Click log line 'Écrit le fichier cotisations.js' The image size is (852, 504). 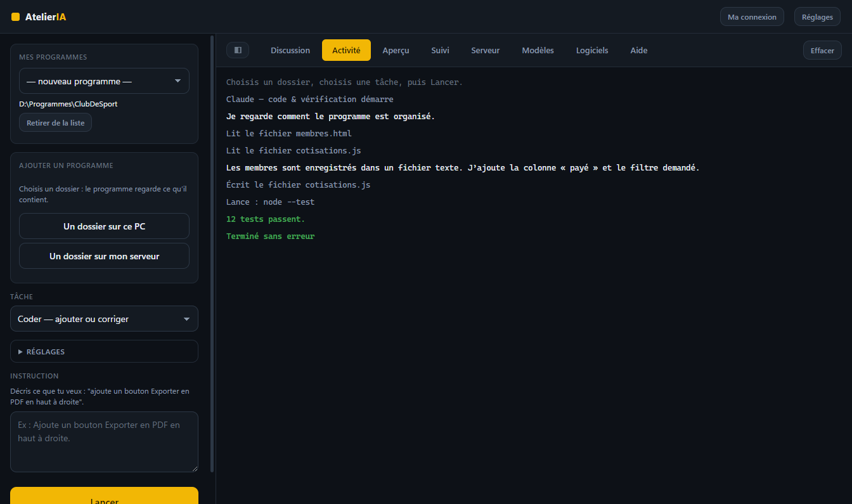pyautogui.click(x=298, y=185)
